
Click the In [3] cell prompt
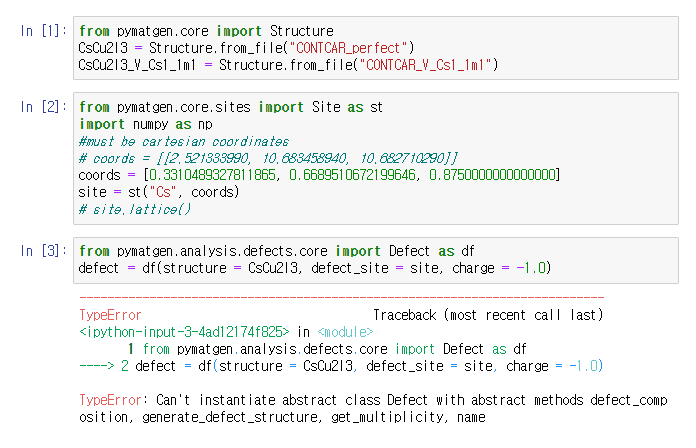[44, 251]
